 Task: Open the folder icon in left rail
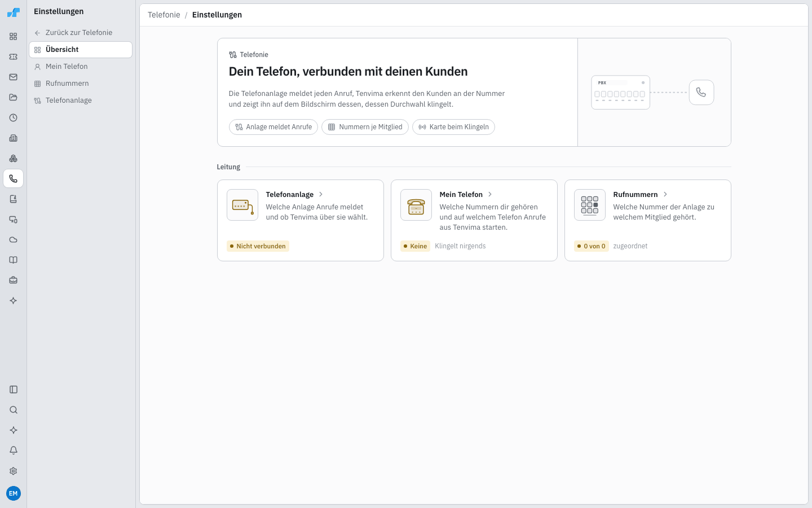tap(14, 98)
